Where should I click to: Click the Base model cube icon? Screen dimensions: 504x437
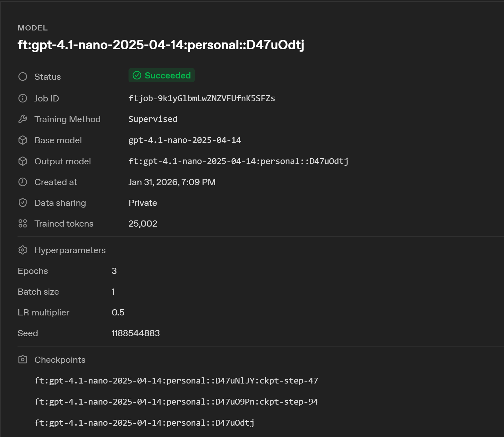click(x=23, y=140)
